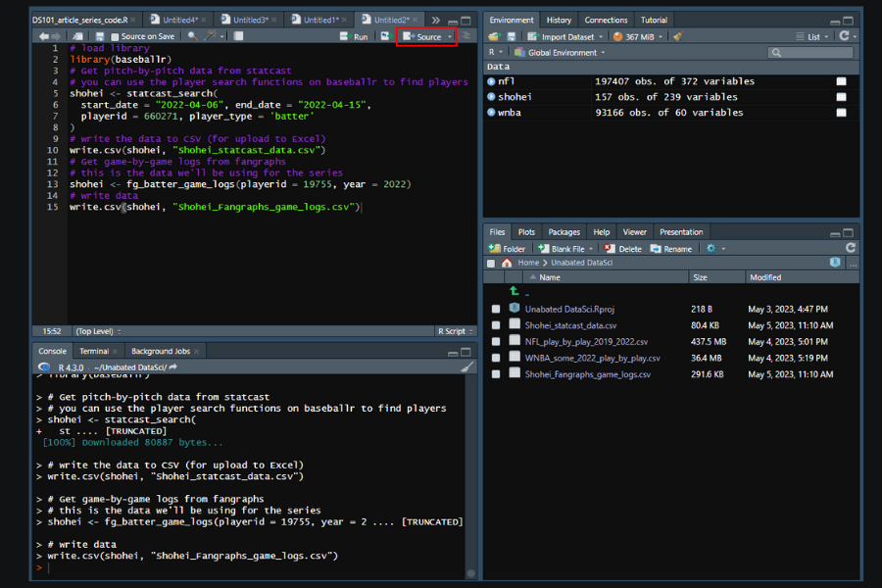
Task: Load workspace icon in Environment pane
Action: pos(494,36)
